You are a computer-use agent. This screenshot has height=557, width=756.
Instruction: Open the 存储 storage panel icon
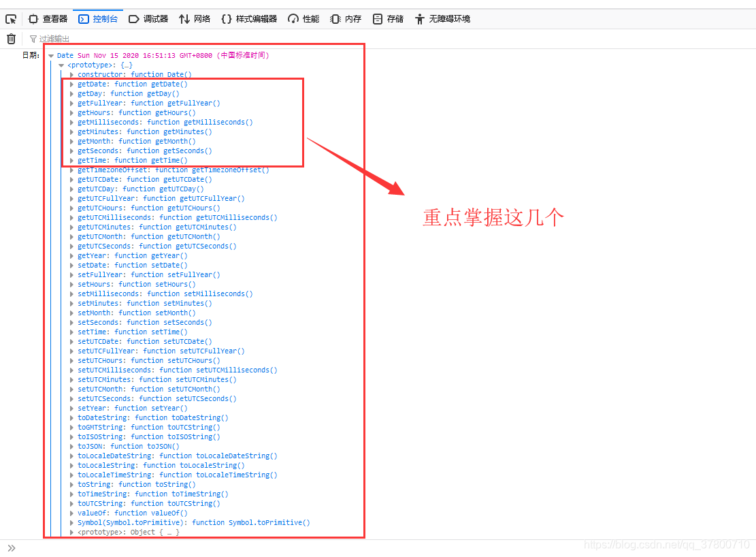click(x=377, y=18)
